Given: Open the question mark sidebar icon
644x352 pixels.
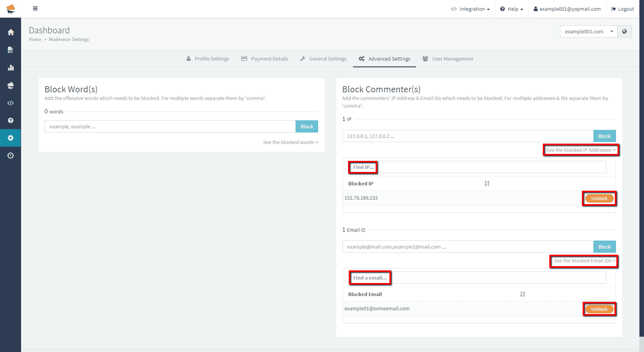Looking at the screenshot, I should 11,120.
